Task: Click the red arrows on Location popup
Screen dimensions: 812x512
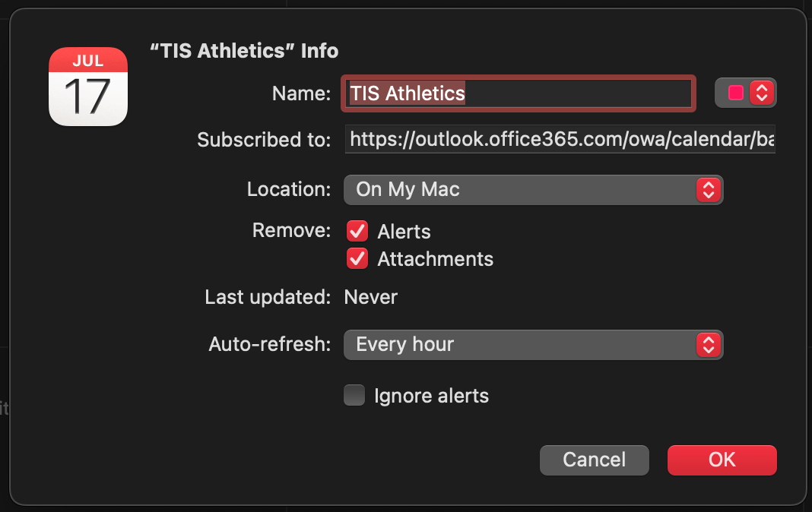Action: (708, 189)
